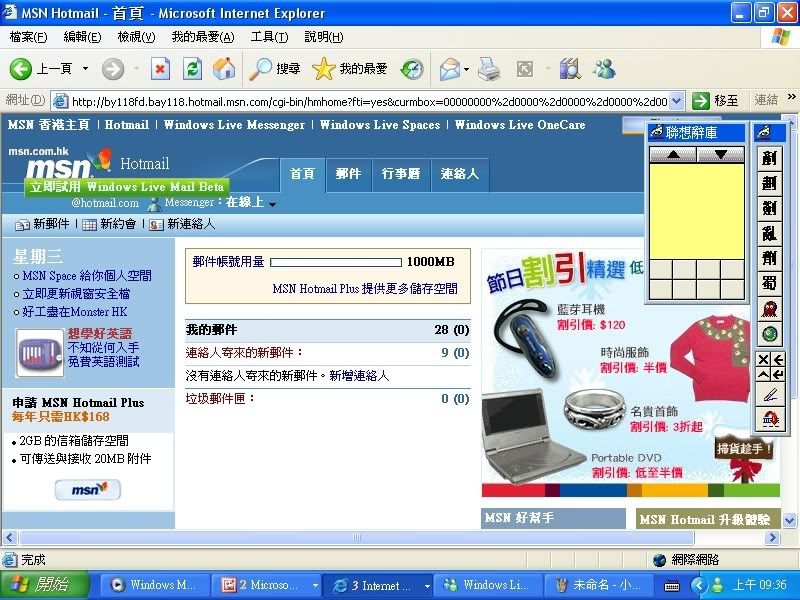
Task: Click the 新連絡人 contact card icon
Action: pyautogui.click(x=156, y=224)
